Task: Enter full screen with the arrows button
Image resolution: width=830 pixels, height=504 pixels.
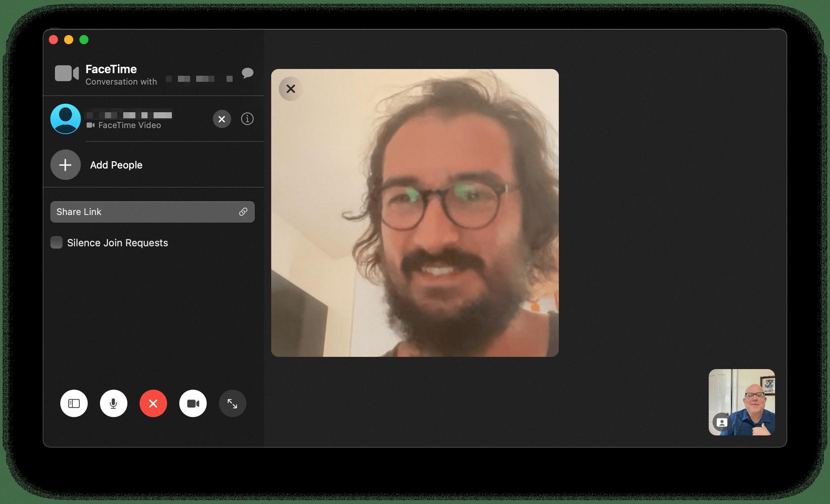Action: tap(232, 404)
